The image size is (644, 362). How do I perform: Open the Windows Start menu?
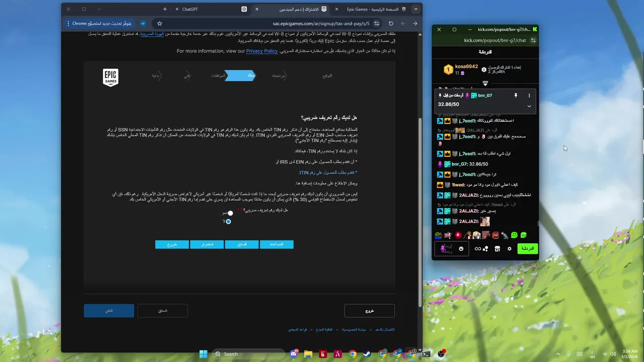pyautogui.click(x=203, y=354)
